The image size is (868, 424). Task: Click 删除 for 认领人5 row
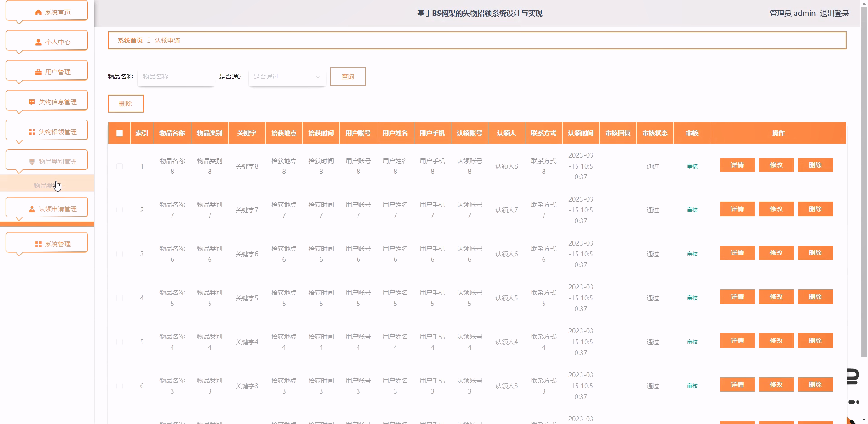click(x=816, y=297)
